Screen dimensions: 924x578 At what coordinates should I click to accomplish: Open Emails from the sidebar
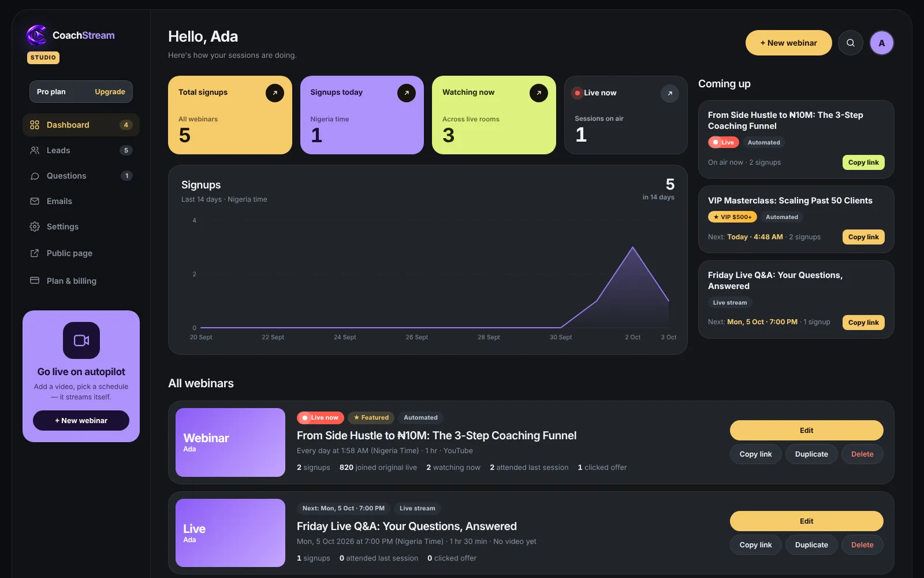81,201
